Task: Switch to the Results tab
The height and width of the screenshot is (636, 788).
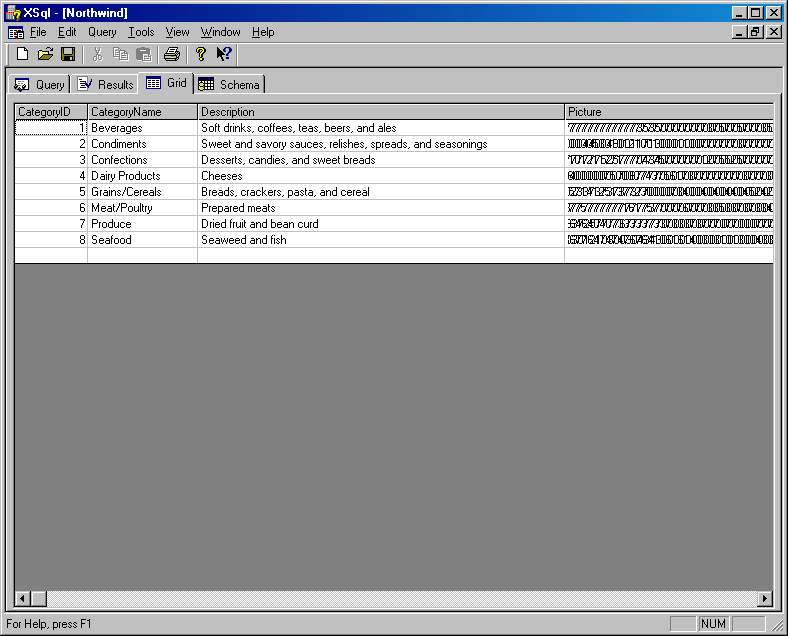Action: 106,84
